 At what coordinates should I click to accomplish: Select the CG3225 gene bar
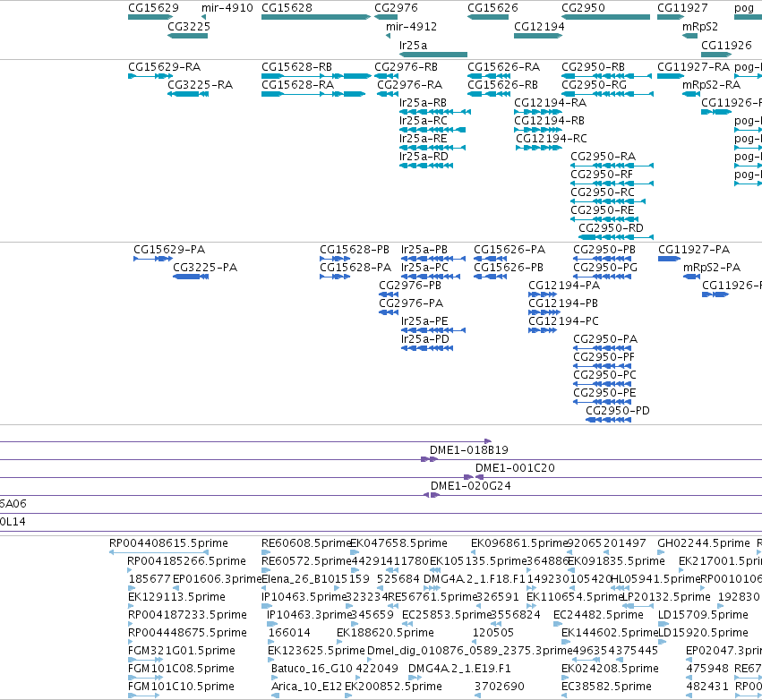(x=187, y=36)
